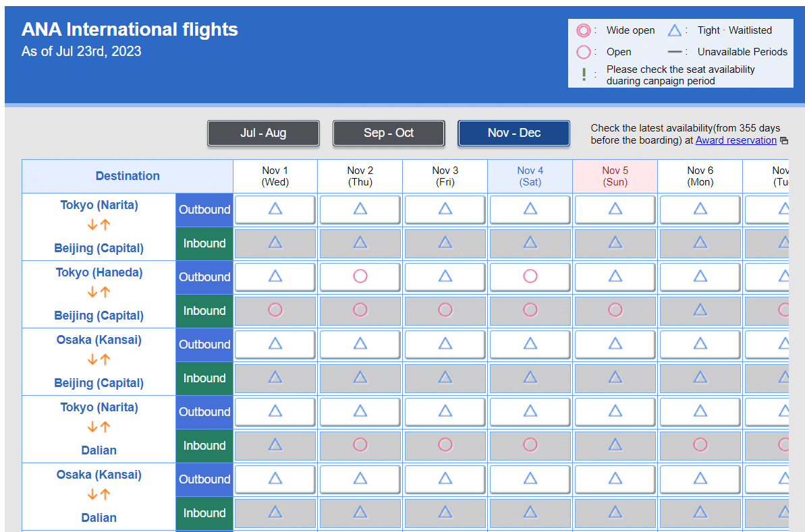Screen dimensions: 805x532
Task: Select triangle for Osaka-Dalian outbound Nov 3
Action: coord(445,479)
